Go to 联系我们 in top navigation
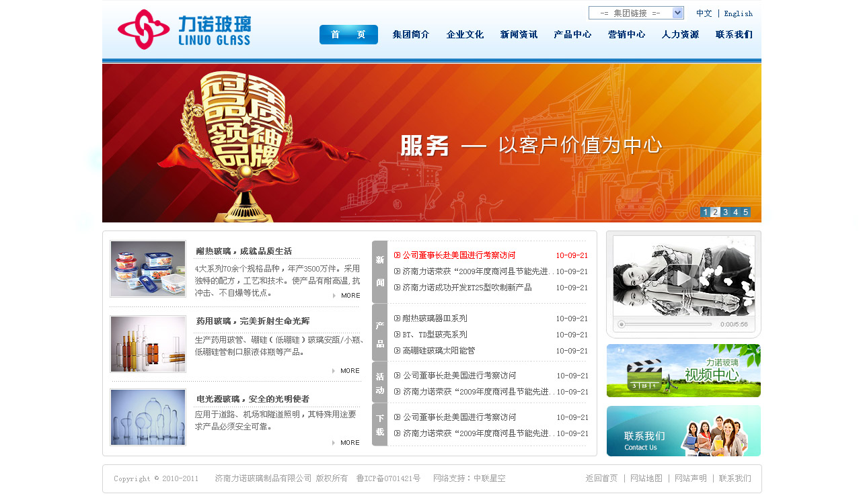Viewport: 861px width, 504px height. point(734,35)
